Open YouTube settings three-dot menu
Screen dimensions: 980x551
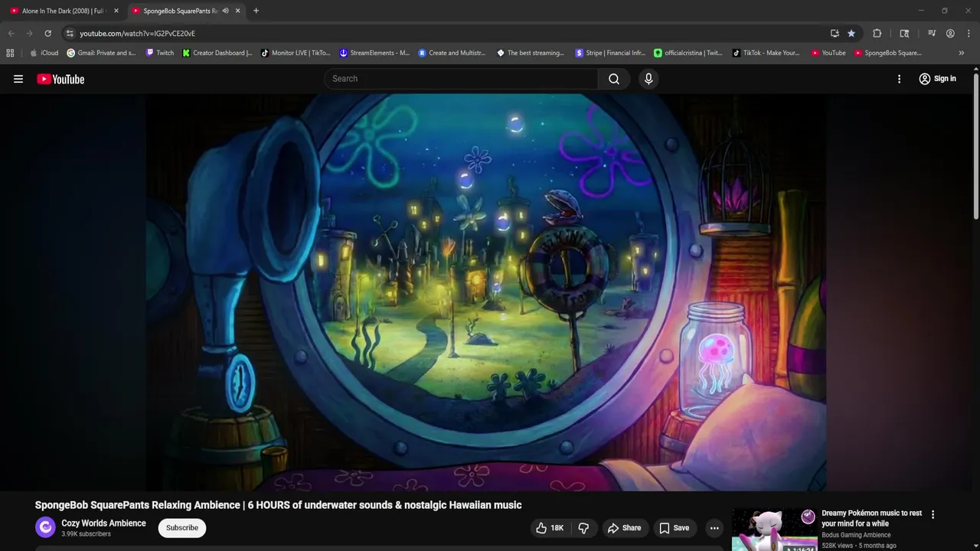899,79
